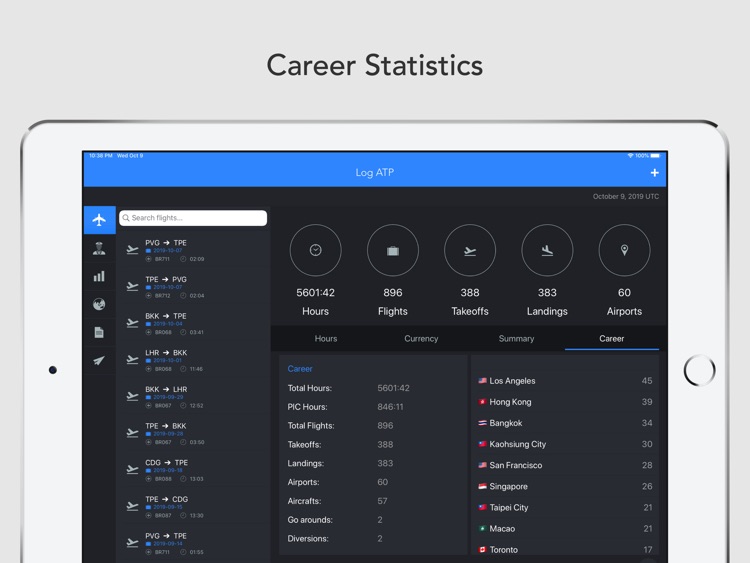The width and height of the screenshot is (750, 563).
Task: Click the Total Hours value 5601:42
Action: pos(393,388)
